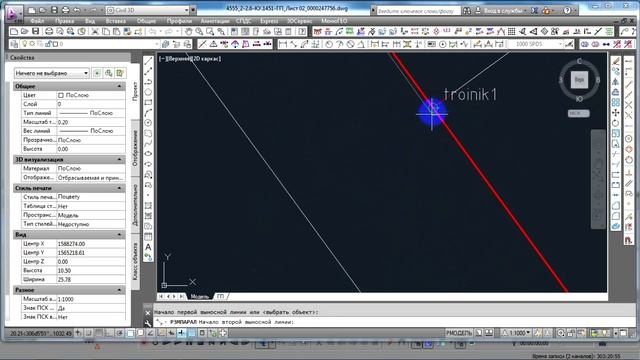Open the 1:1000 annotation scale dropdown
The image size is (640, 360).
point(516,333)
